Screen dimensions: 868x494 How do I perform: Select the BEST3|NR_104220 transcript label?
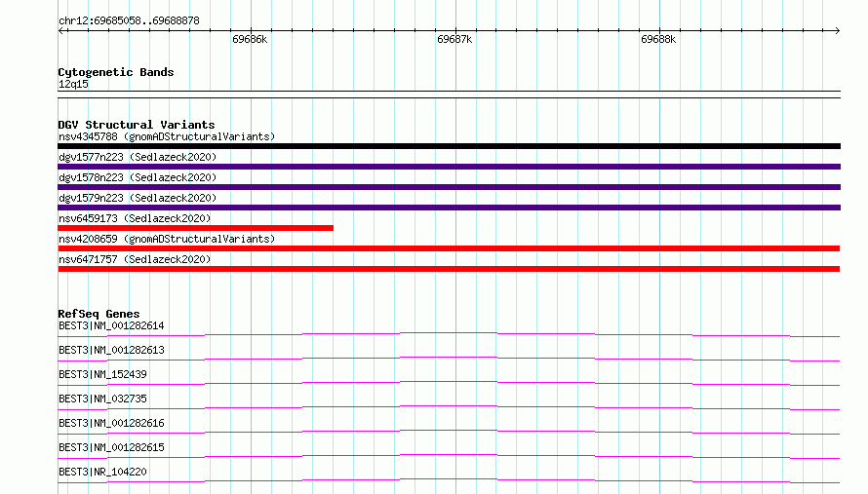[102, 472]
